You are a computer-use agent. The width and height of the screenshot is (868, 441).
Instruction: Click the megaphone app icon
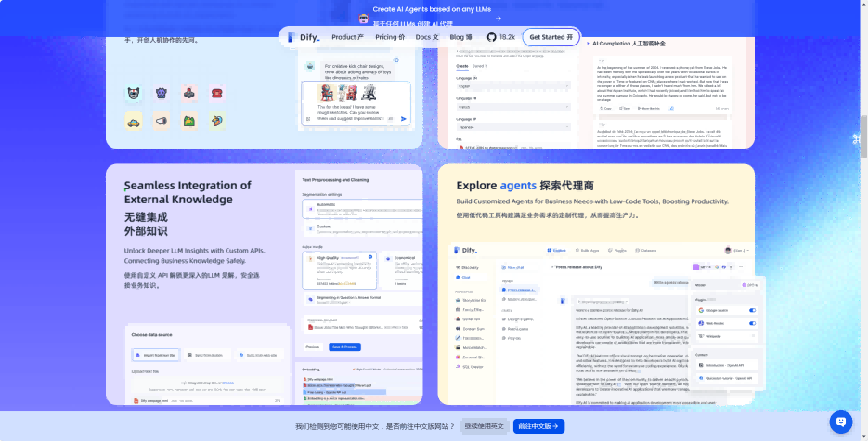point(162,121)
